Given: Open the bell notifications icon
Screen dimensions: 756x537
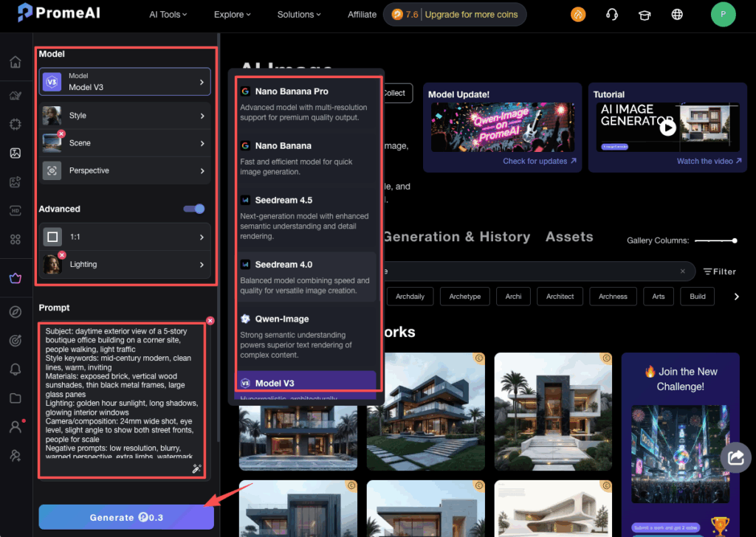Looking at the screenshot, I should (x=16, y=370).
